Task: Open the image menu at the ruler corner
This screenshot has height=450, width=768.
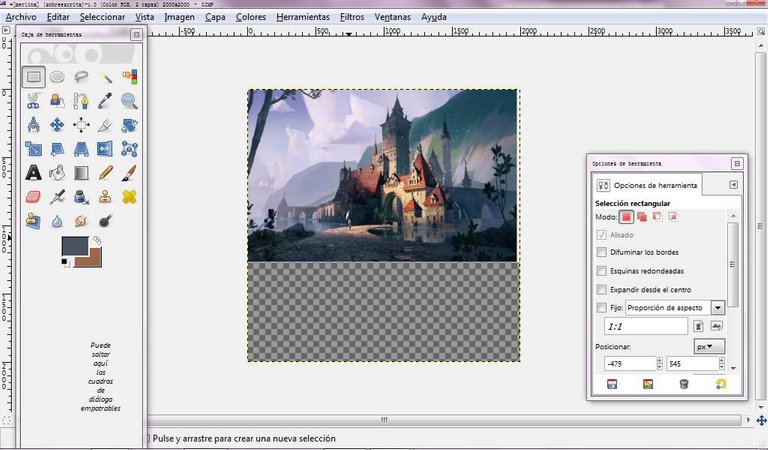Action: [x=6, y=30]
